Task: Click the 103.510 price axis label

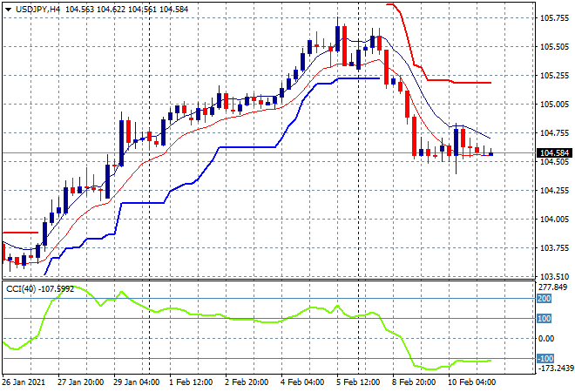Action: (x=554, y=276)
